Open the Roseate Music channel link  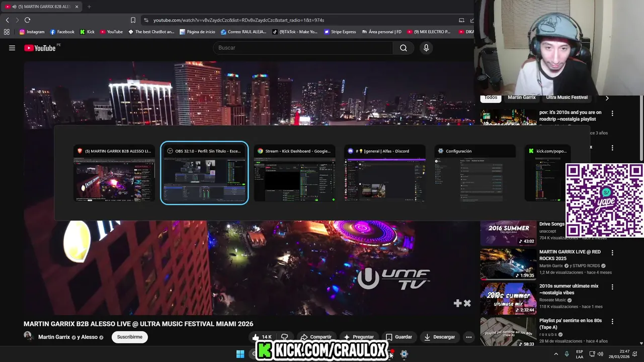tap(553, 300)
